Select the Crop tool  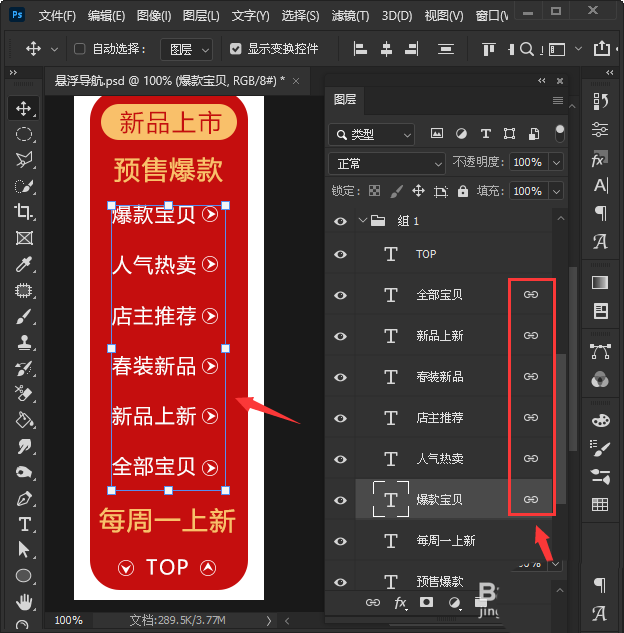[23, 212]
